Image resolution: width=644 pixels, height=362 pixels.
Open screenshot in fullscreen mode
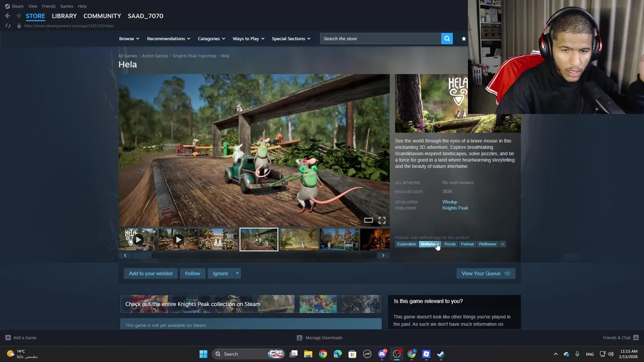click(382, 220)
